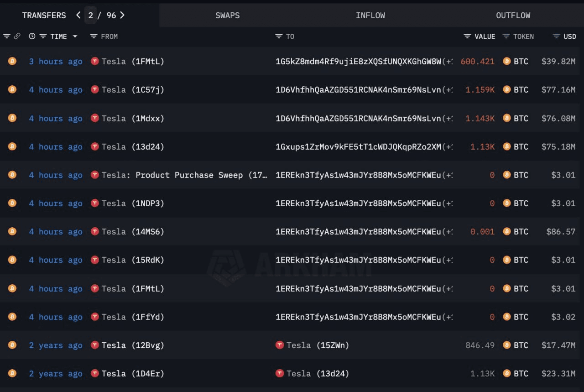Open the 1EREkn3 address in the 0.001 BTC row
The image size is (584, 392).
click(359, 231)
